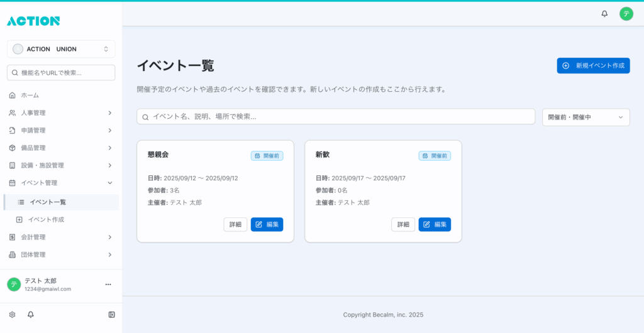This screenshot has height=333, width=644.
Task: Open the three-dots menu beside テスト 太郎
Action: tap(108, 285)
